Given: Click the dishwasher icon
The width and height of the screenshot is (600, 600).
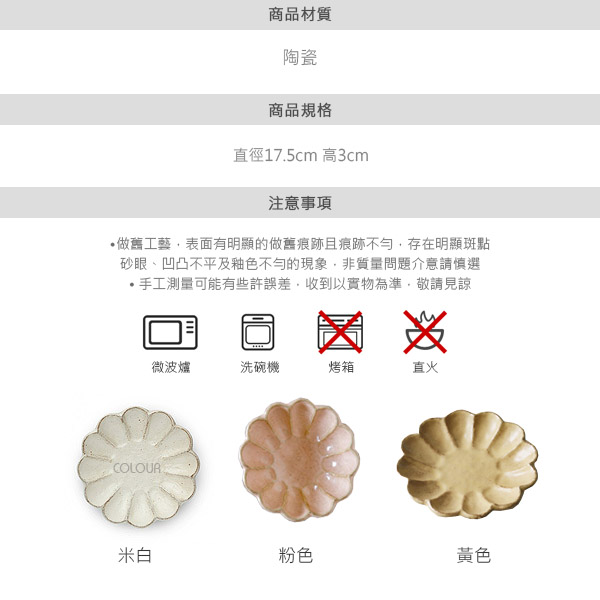Looking at the screenshot, I should (x=258, y=332).
